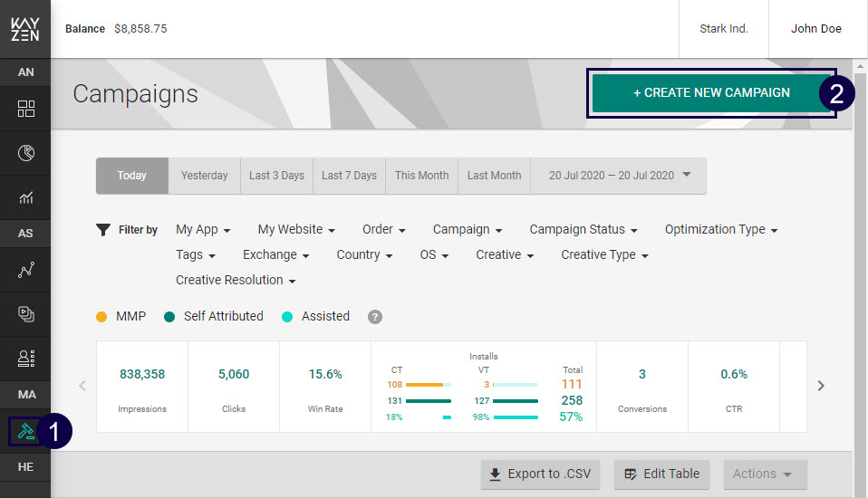Viewport: 868px width, 498px height.
Task: Open the pie chart reports icon
Action: point(25,153)
